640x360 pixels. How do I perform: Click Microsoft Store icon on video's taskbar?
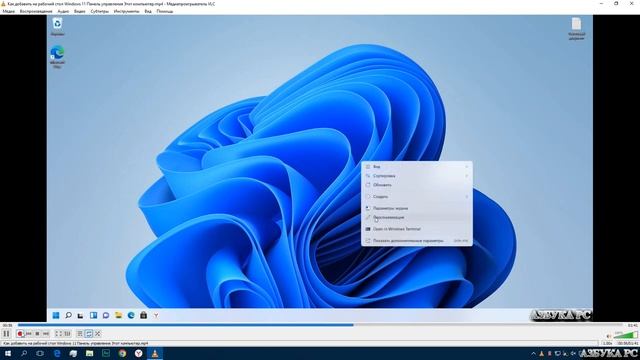143,315
